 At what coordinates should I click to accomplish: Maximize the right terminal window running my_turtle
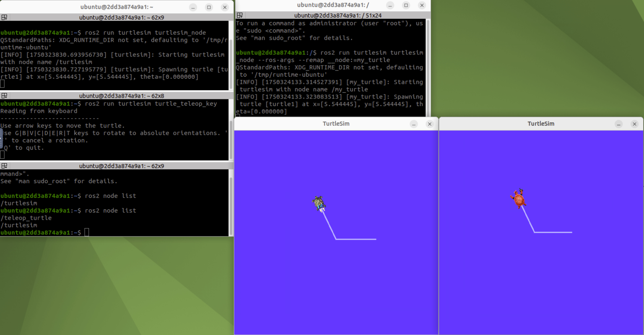406,5
